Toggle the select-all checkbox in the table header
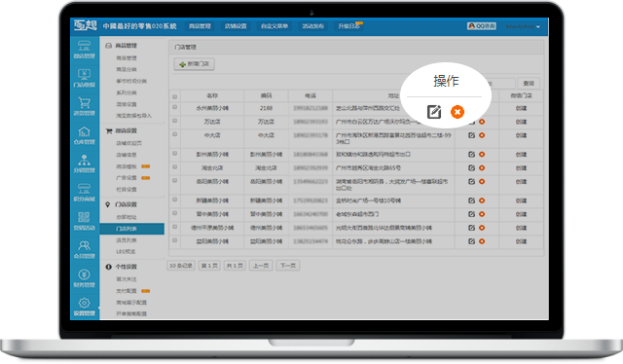Viewport: 623px width, 364px height. click(x=175, y=96)
